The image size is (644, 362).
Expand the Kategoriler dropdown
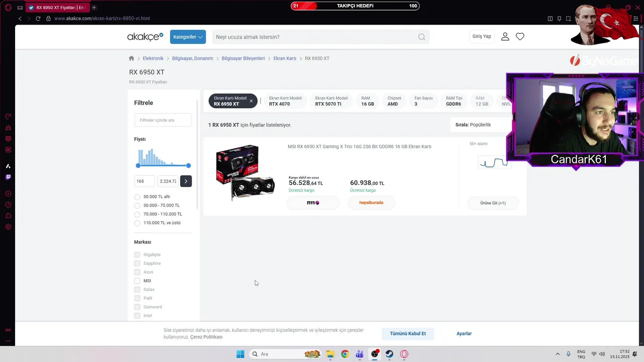188,37
